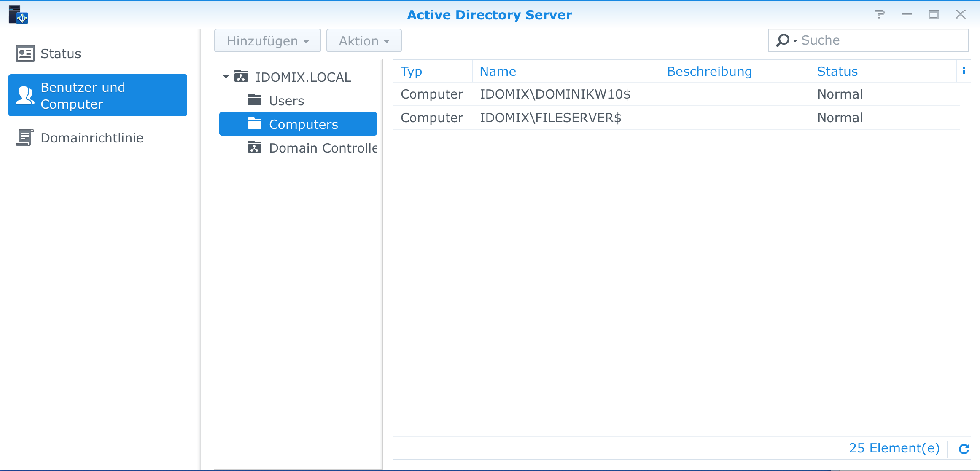
Task: Click Computer type cell of FILESERVER$ row
Action: coord(432,118)
